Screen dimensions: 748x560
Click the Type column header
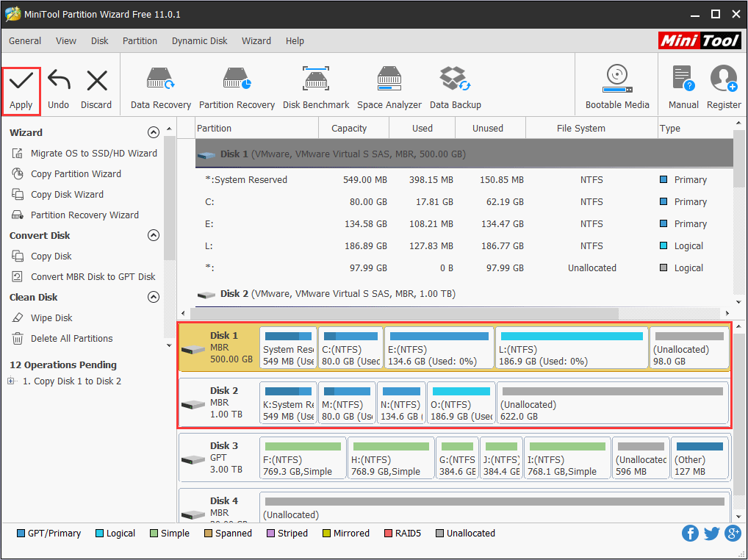[695, 129]
